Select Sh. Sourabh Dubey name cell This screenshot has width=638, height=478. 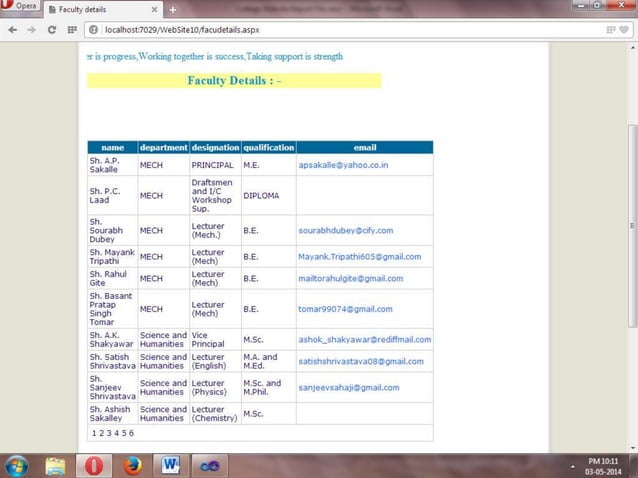click(x=113, y=231)
